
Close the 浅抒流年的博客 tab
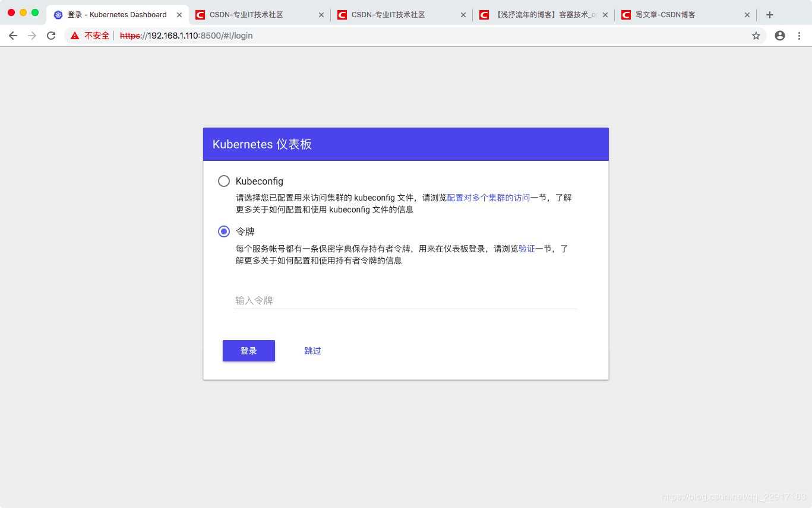tap(605, 15)
